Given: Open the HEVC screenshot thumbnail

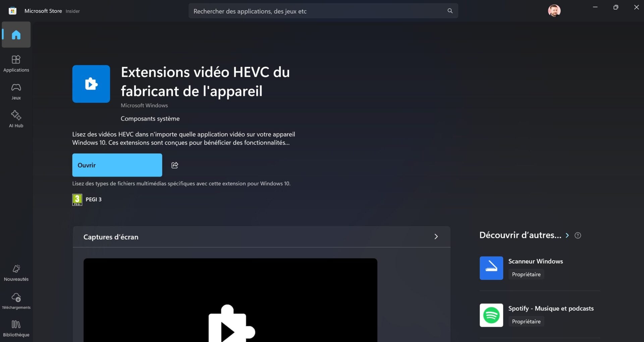Looking at the screenshot, I should [x=230, y=300].
